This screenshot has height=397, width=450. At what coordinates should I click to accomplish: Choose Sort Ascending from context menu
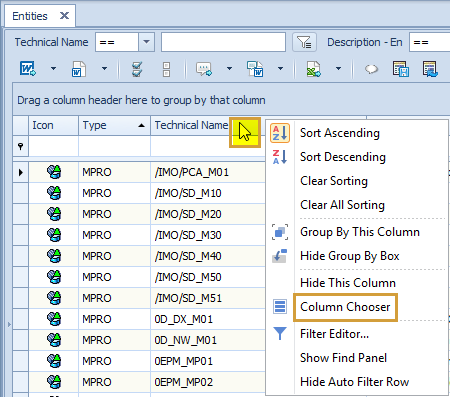pos(340,133)
